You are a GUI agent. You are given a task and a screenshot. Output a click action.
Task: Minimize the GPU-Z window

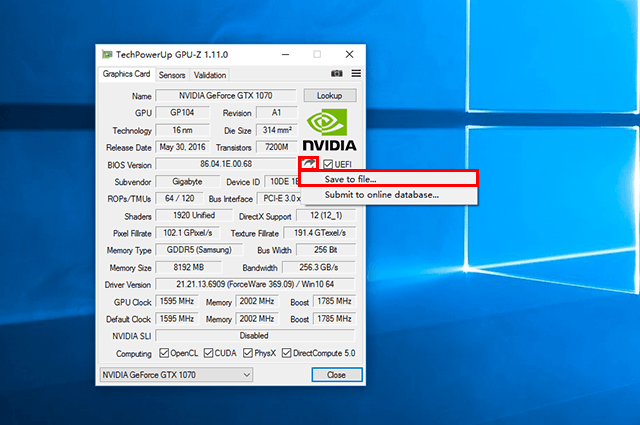[286, 54]
